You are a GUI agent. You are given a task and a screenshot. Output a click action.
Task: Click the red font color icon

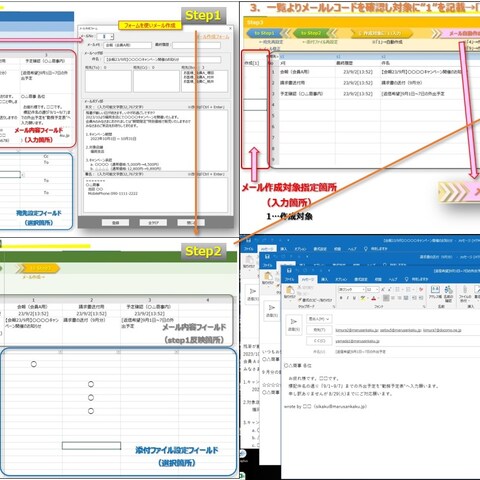click(374, 298)
